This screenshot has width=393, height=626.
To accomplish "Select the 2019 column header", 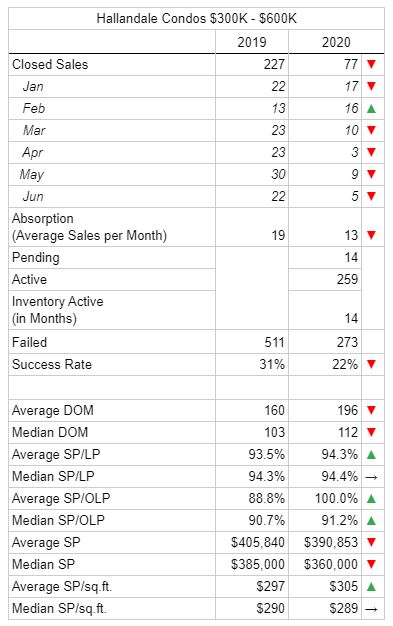I will click(x=252, y=42).
